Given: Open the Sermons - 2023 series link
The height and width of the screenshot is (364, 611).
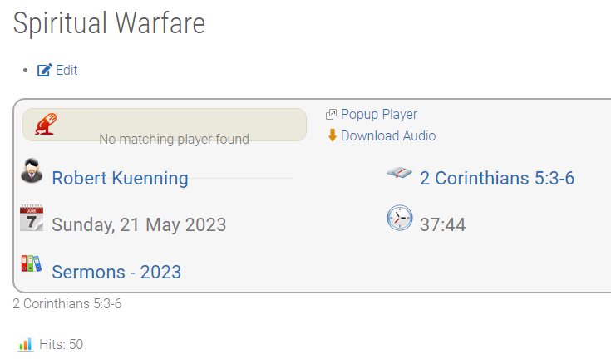Looking at the screenshot, I should pos(116,272).
